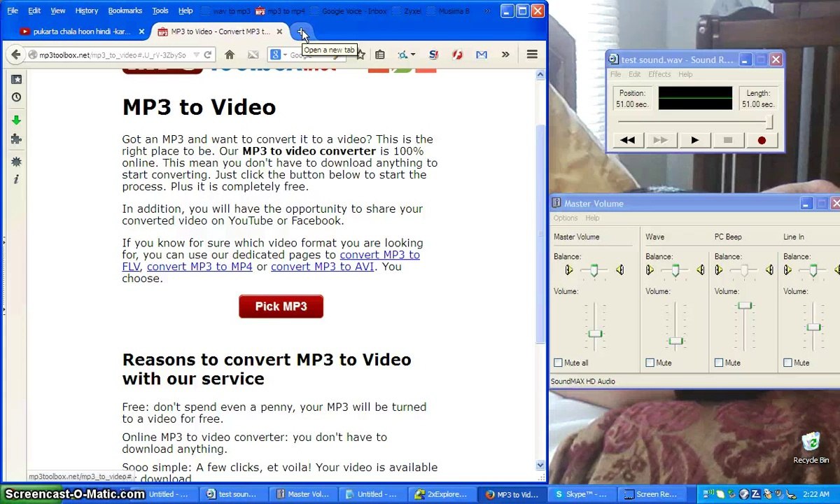Click the Sound Recorder fast-forward to end button

pyautogui.click(x=660, y=141)
